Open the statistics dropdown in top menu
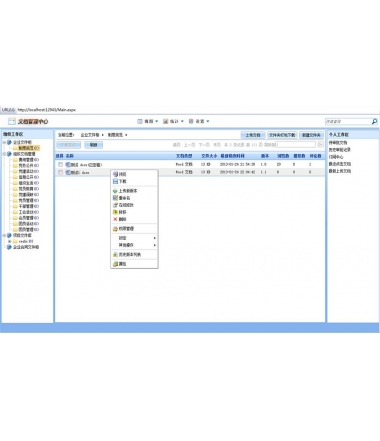The height and width of the screenshot is (441, 380). pos(173,121)
